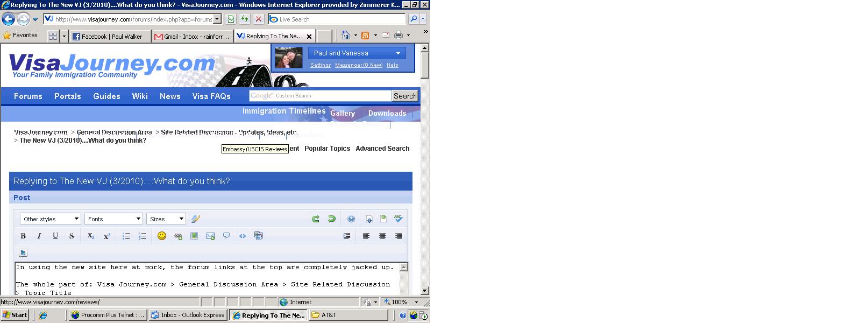Apply superscript formatting
This screenshot has width=868, height=323.
(x=107, y=236)
